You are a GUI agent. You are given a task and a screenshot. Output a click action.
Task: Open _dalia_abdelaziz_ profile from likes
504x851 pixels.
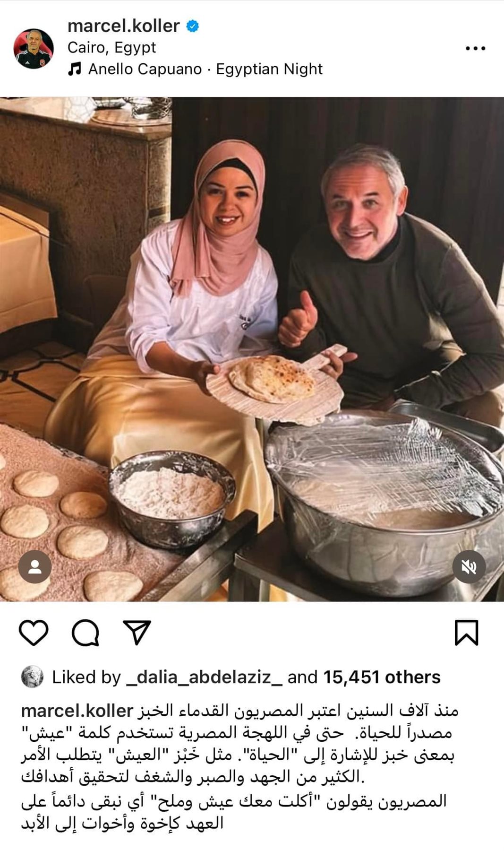[x=204, y=677]
